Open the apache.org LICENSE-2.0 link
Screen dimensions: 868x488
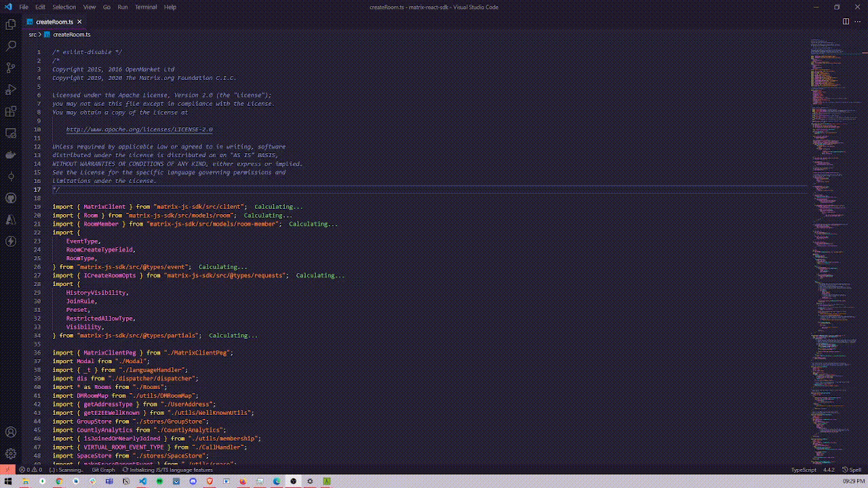pos(139,129)
